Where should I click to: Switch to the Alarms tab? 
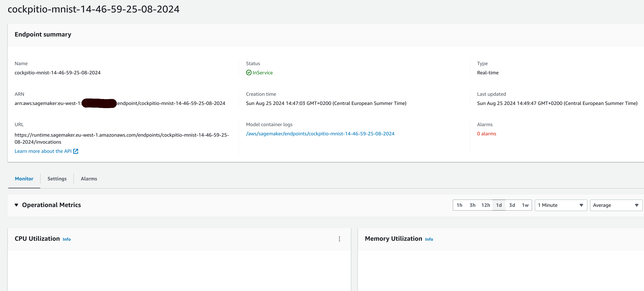(x=89, y=179)
